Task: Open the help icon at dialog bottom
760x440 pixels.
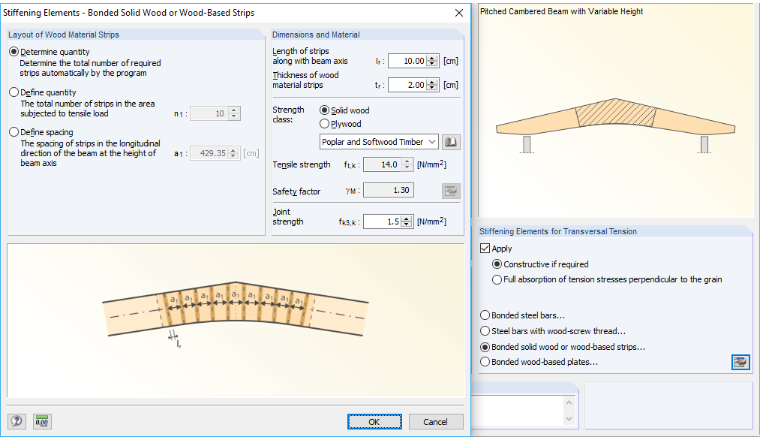Action: (16, 421)
